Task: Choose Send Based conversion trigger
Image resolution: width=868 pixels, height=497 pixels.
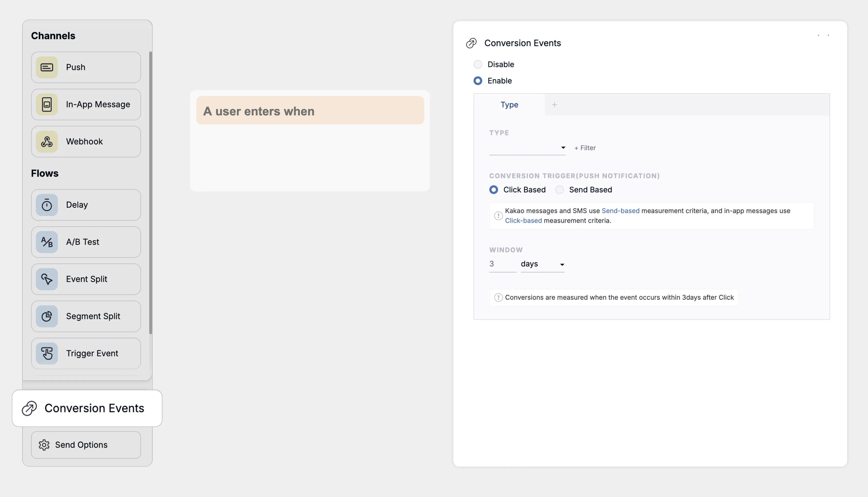Action: [559, 190]
